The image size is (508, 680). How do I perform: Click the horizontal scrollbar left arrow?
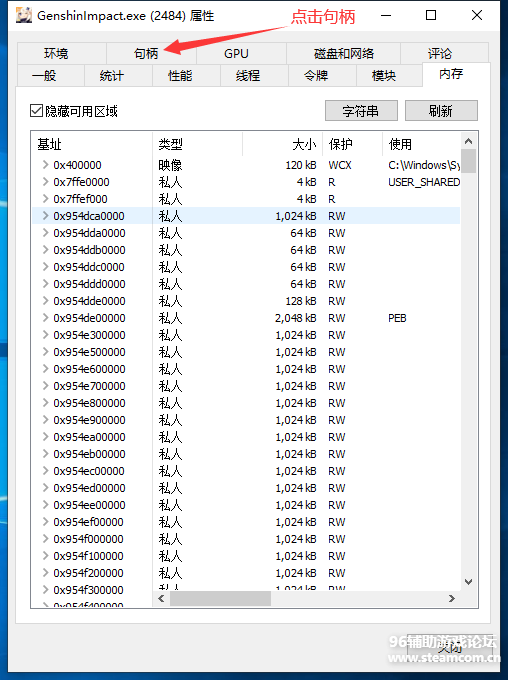161,598
